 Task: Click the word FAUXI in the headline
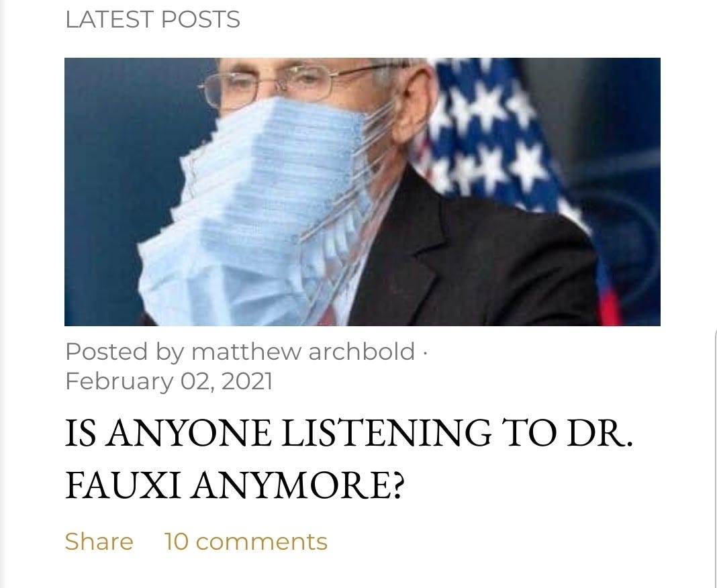tap(122, 485)
